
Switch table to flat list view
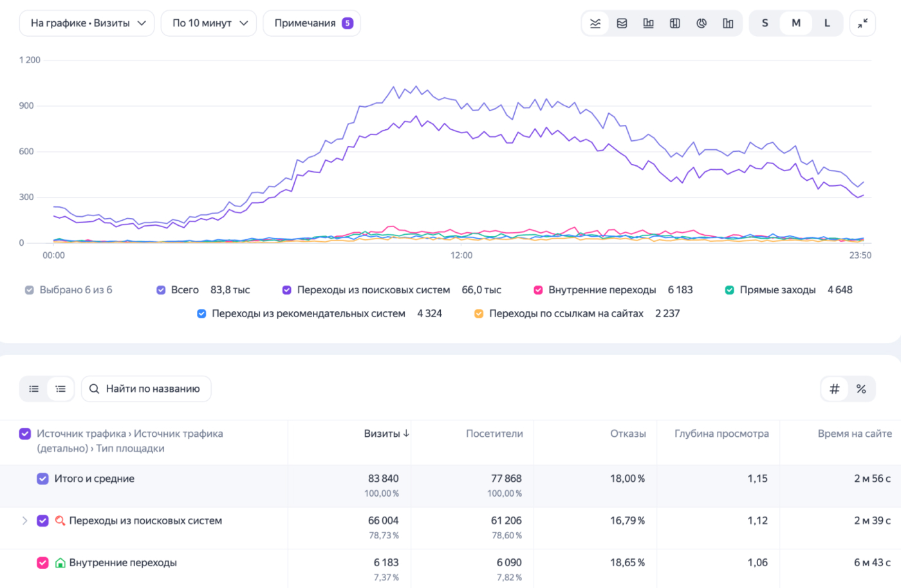[x=34, y=389]
